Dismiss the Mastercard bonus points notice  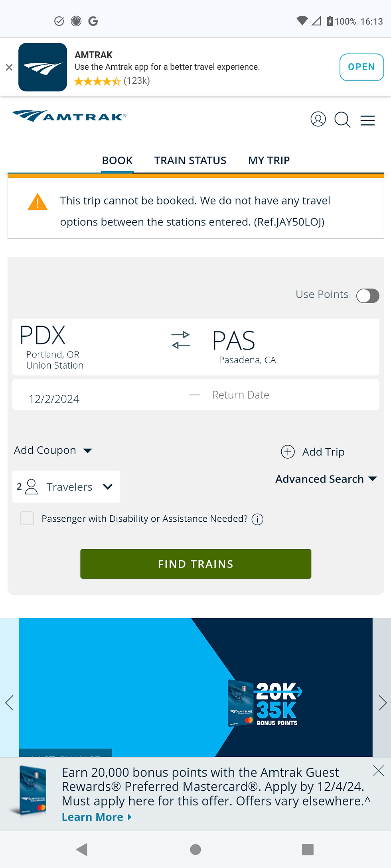pyautogui.click(x=378, y=771)
